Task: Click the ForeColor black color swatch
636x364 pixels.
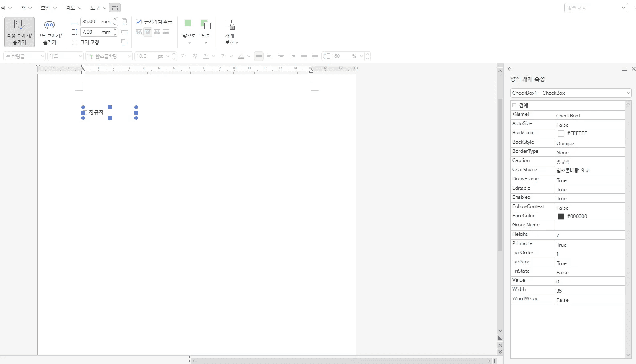Action: (561, 216)
